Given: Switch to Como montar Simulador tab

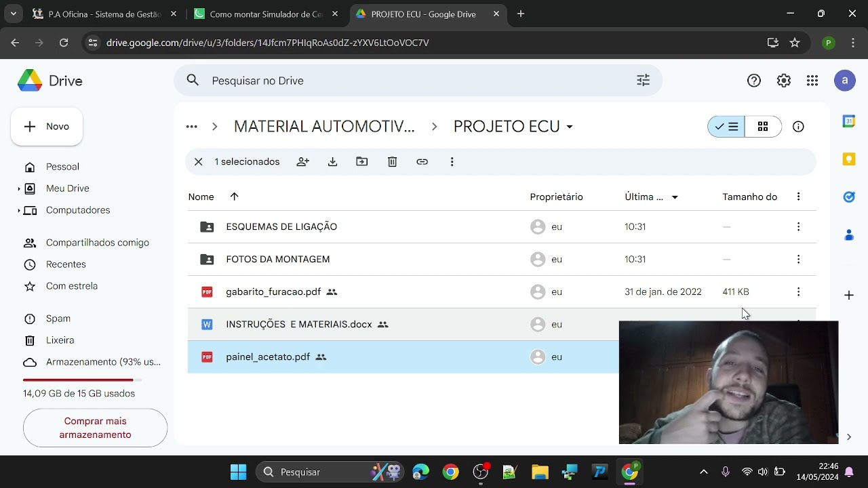Looking at the screenshot, I should point(266,14).
